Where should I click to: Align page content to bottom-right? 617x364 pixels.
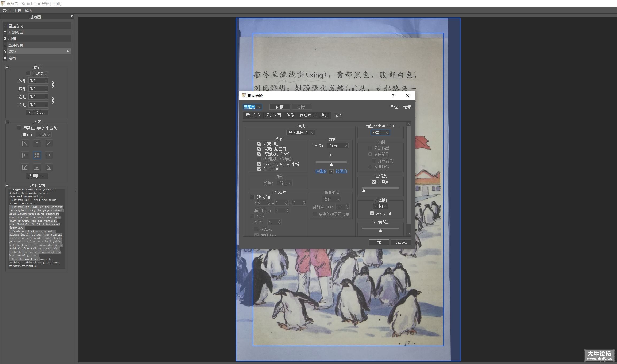tap(49, 167)
